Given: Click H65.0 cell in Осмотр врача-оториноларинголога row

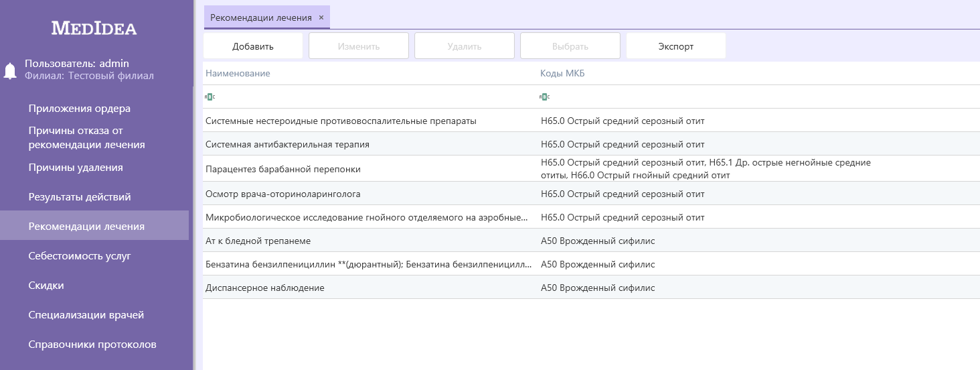Looking at the screenshot, I should 623,194.
